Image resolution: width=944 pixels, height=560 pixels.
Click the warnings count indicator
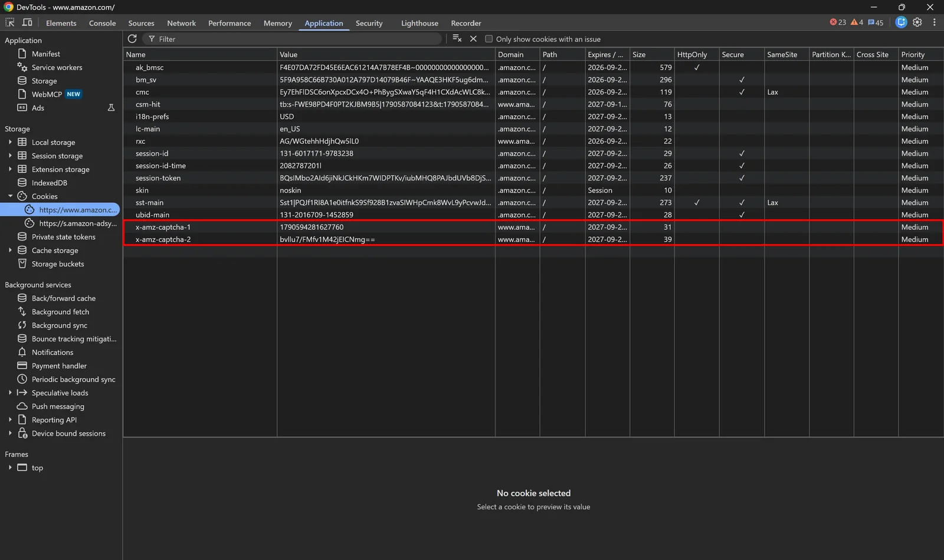[857, 22]
